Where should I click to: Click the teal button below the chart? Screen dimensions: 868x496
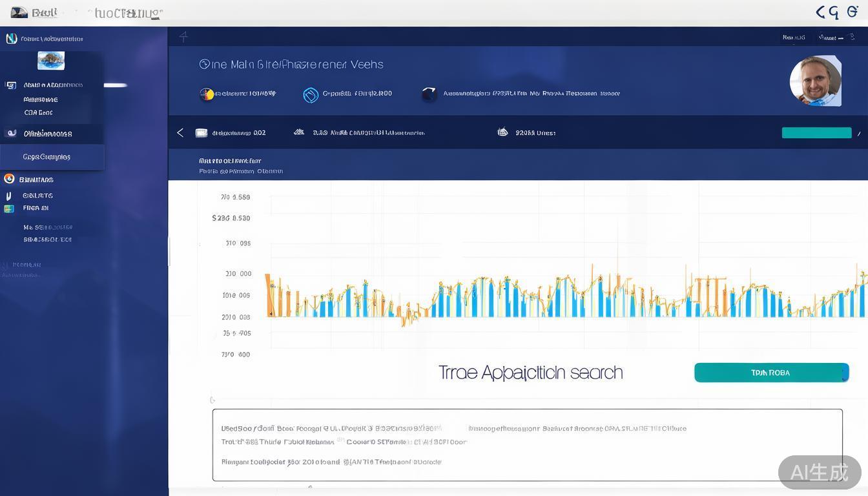771,373
